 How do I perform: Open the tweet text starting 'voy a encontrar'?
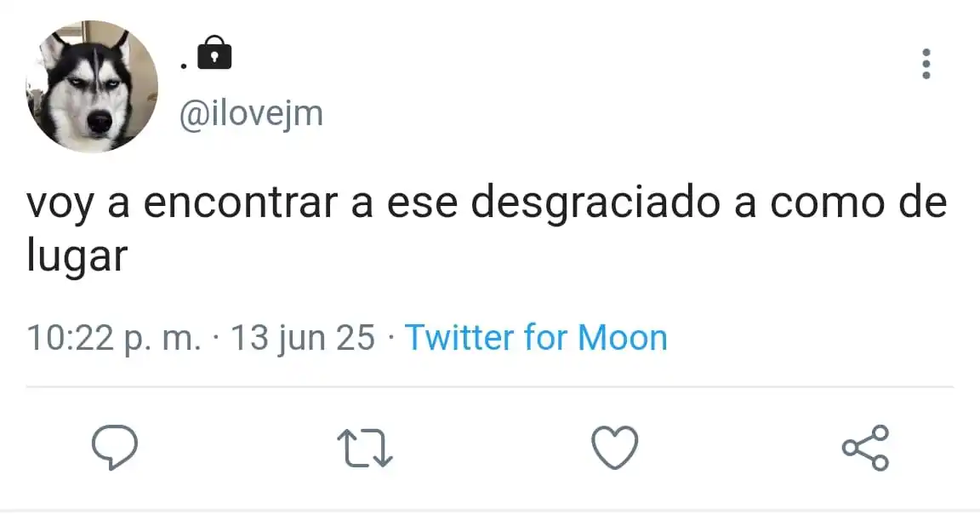(487, 228)
